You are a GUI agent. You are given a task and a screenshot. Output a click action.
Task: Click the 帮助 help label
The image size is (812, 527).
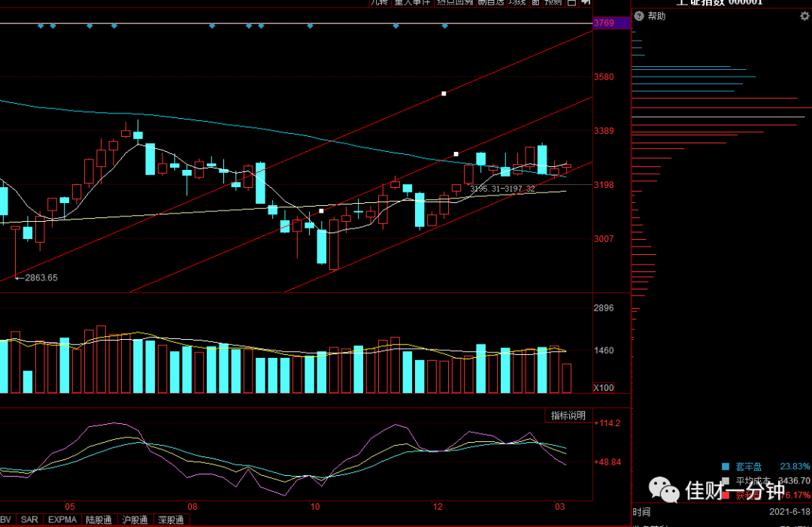(656, 16)
